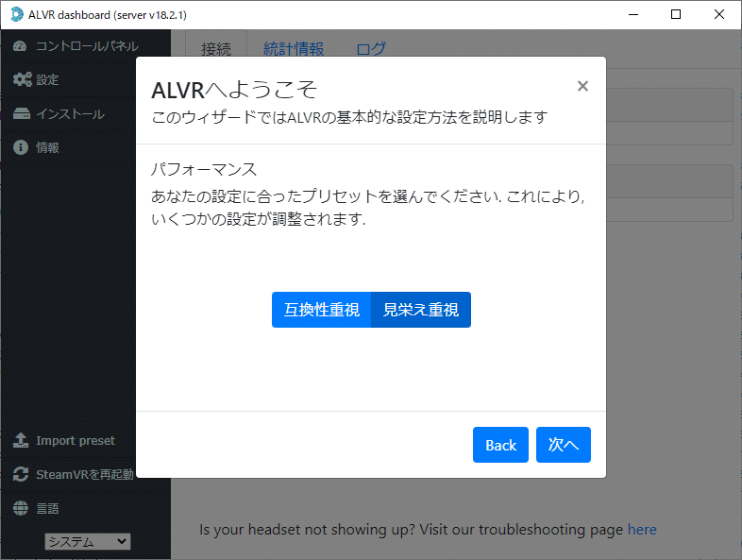Click the refresh icon beside SteamVRを再起動
The width and height of the screenshot is (742, 560).
coord(21,474)
